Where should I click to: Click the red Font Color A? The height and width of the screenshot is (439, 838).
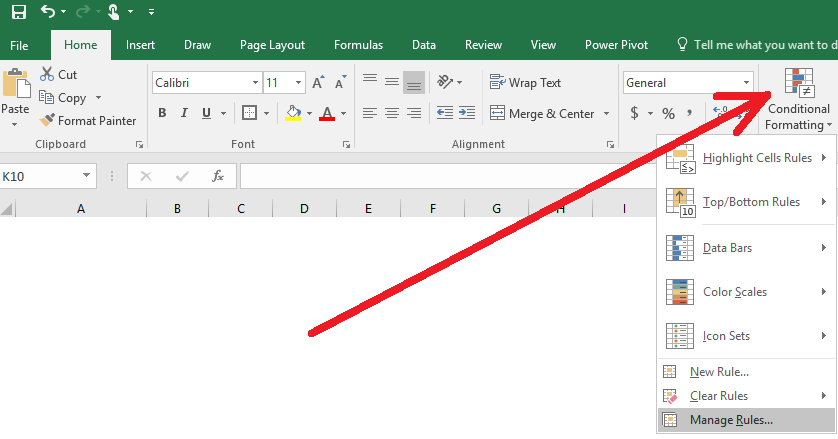click(x=327, y=113)
